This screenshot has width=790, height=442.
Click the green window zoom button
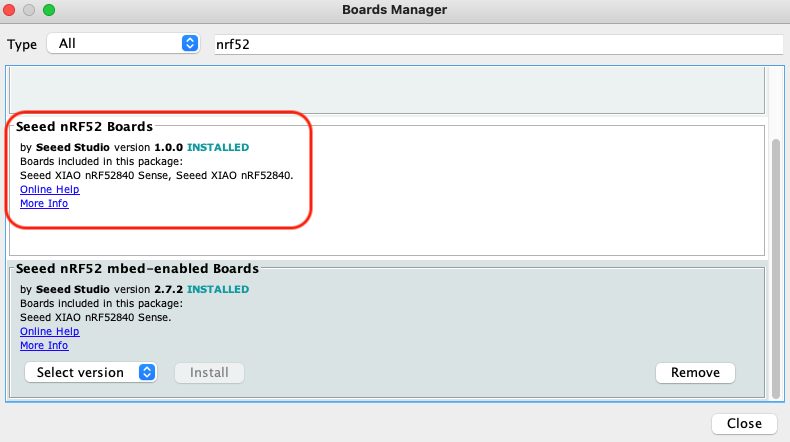click(x=49, y=10)
